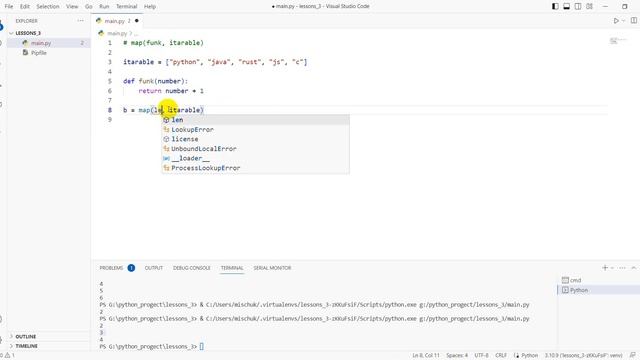Open run button dropdown arrow

[623, 20]
